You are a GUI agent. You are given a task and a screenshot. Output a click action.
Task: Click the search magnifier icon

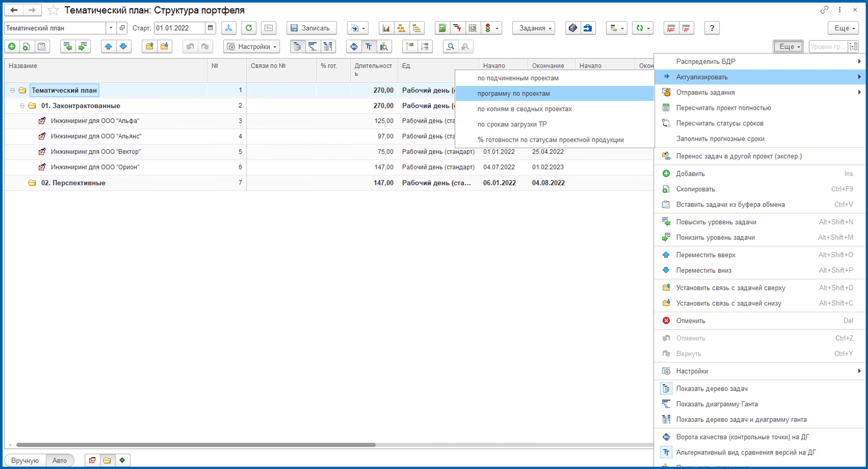(x=451, y=46)
